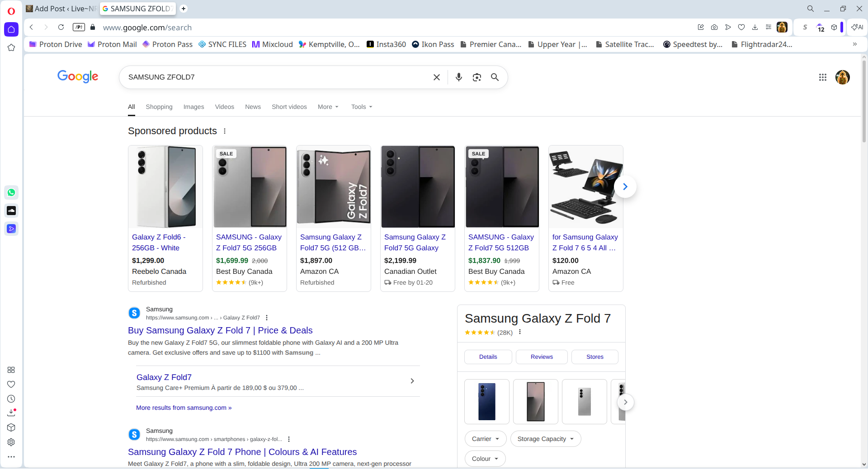Open WhatsApp in the Opera sidebar
Viewport: 868px width, 469px height.
[x=11, y=192]
